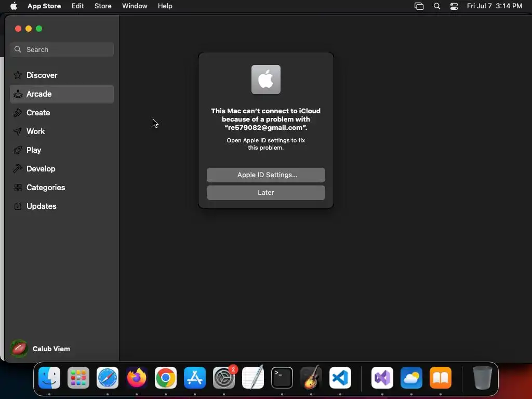Minimize the App Store window

29,29
